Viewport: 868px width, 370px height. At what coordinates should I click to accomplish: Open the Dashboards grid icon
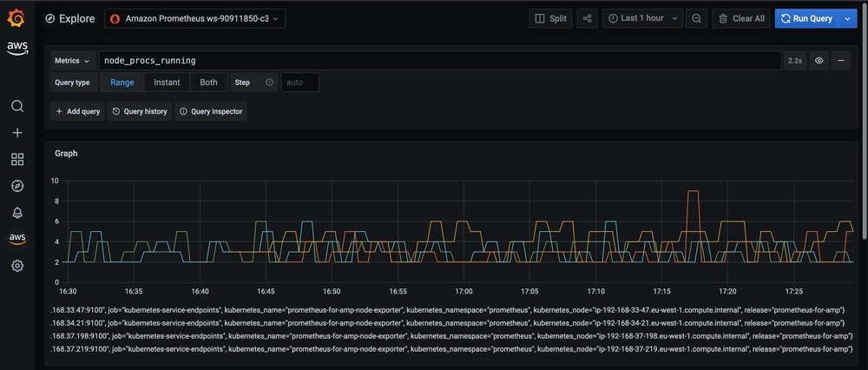coord(17,160)
